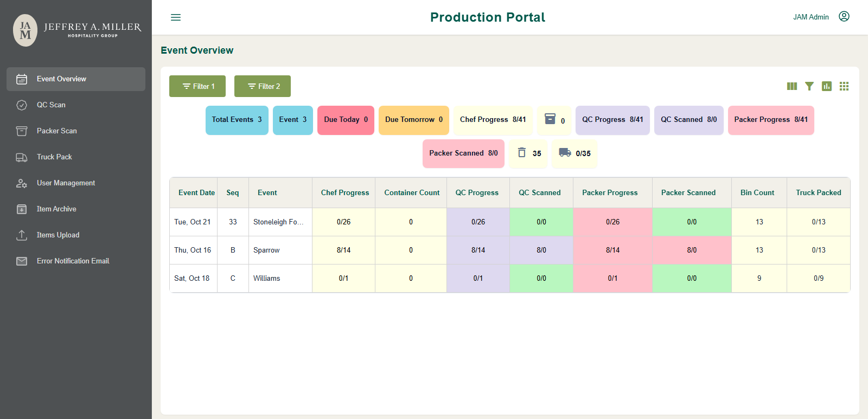Click the columns view icon
The width and height of the screenshot is (868, 419).
click(792, 86)
